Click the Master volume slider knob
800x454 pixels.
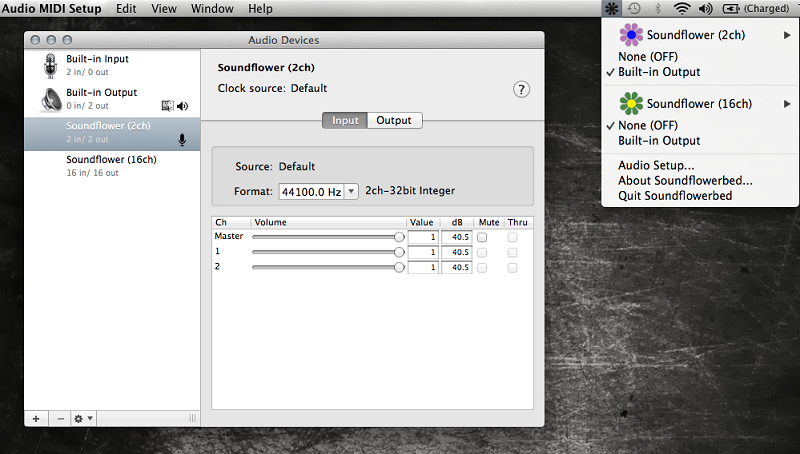(399, 237)
